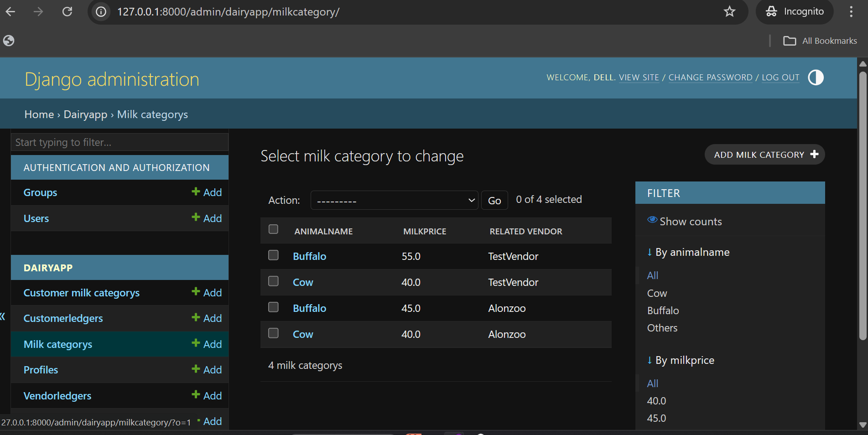Click the Add icon beside Customerledgers
This screenshot has height=435, width=868.
tap(195, 318)
